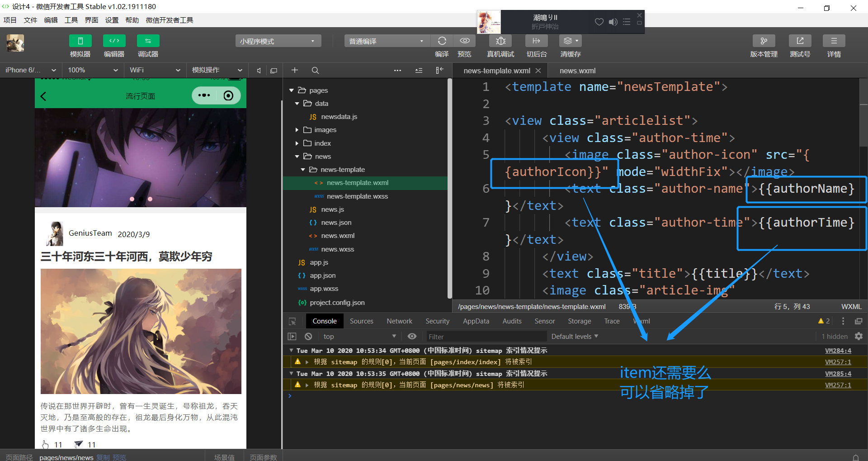Switch to the Sources tab

click(362, 321)
